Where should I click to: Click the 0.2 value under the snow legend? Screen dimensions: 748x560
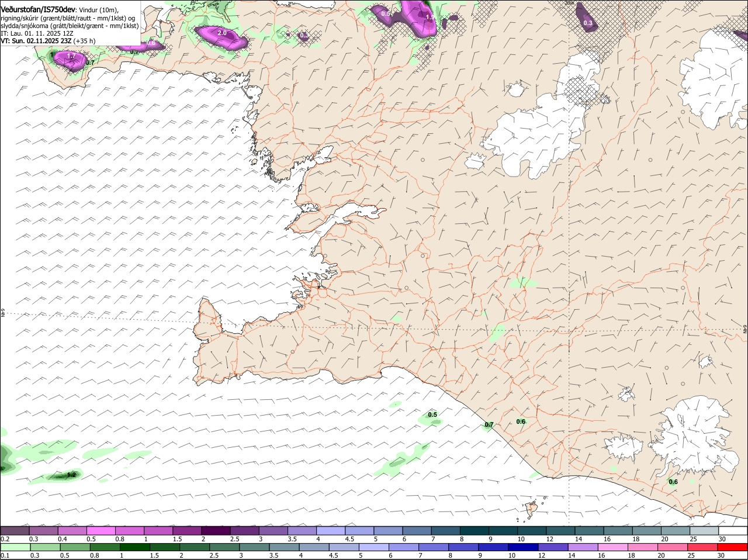click(5, 539)
